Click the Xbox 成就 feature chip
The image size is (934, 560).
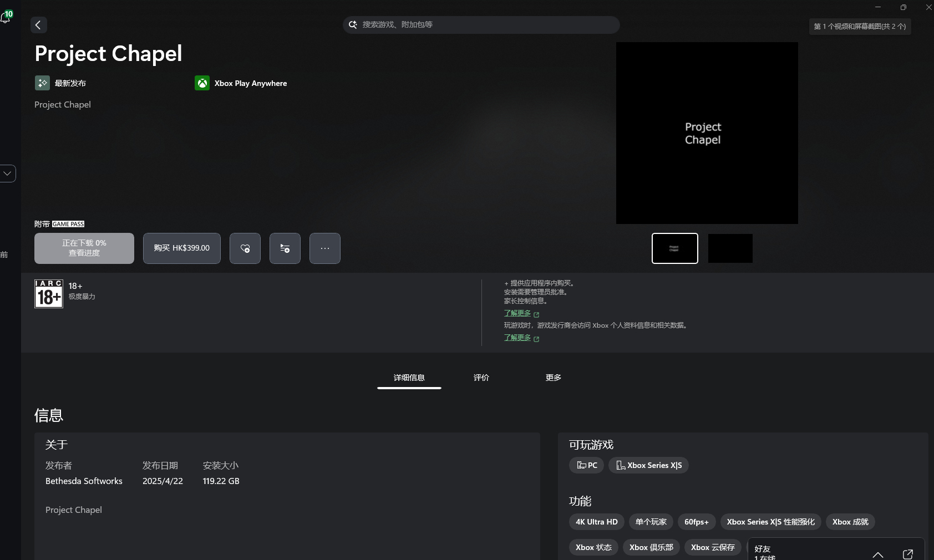(x=850, y=522)
